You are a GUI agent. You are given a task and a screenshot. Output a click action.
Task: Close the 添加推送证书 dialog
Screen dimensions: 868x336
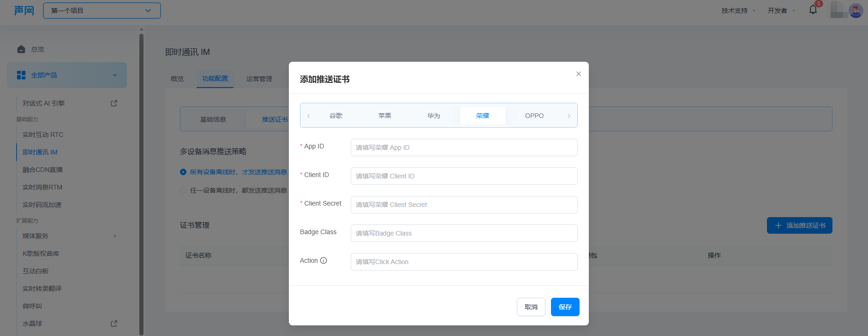579,74
